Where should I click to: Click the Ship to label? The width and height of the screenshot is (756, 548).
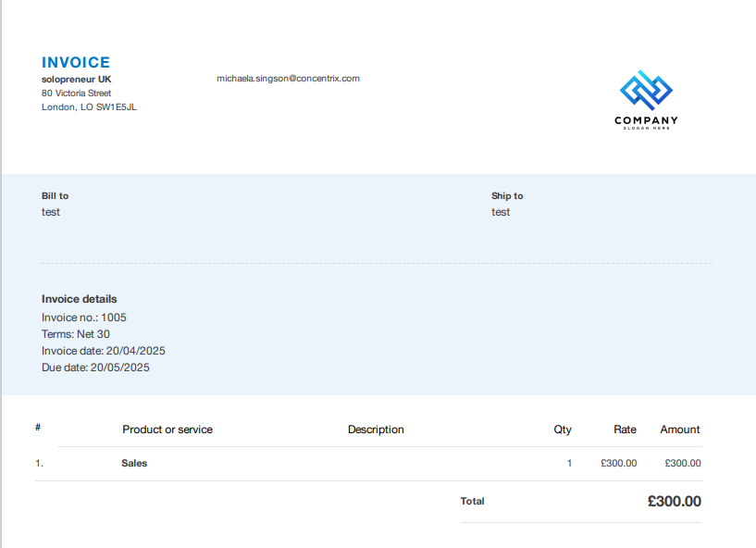(507, 196)
